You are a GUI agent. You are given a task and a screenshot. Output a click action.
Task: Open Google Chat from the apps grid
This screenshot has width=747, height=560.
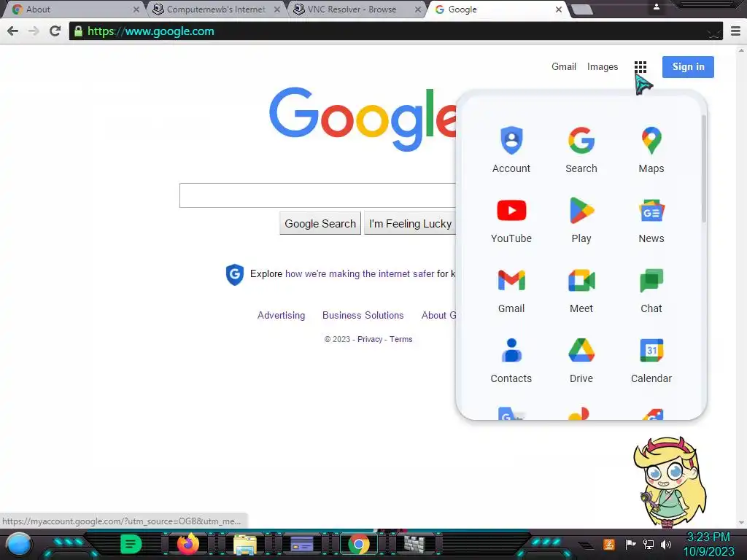point(651,290)
